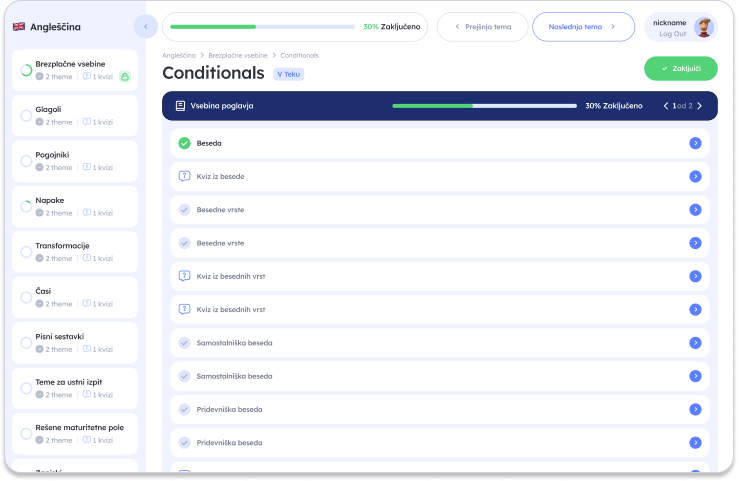Click the top progress bar showing 30%
This screenshot has height=481, width=739.
pos(259,27)
